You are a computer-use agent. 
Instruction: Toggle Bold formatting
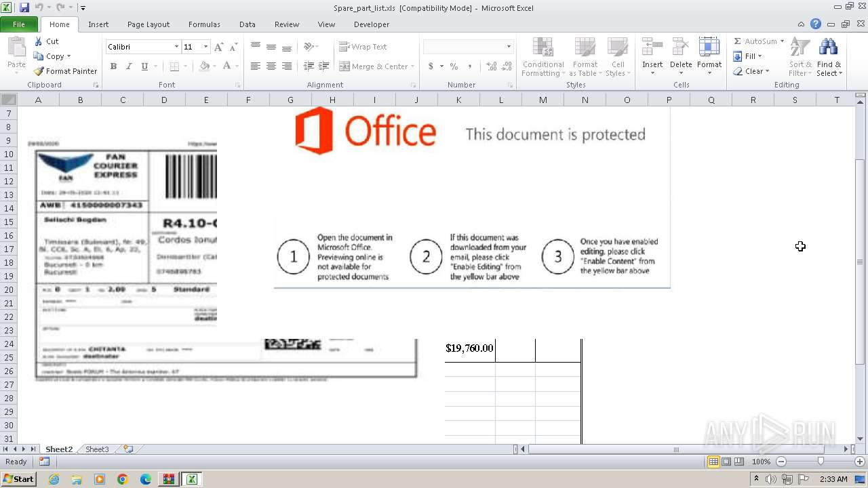[x=113, y=66]
